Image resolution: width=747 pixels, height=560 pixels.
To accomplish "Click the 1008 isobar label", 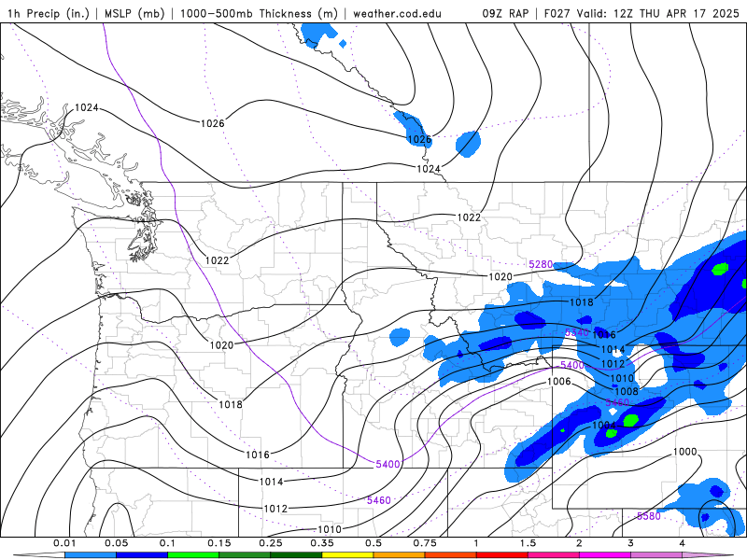I will 627,391.
